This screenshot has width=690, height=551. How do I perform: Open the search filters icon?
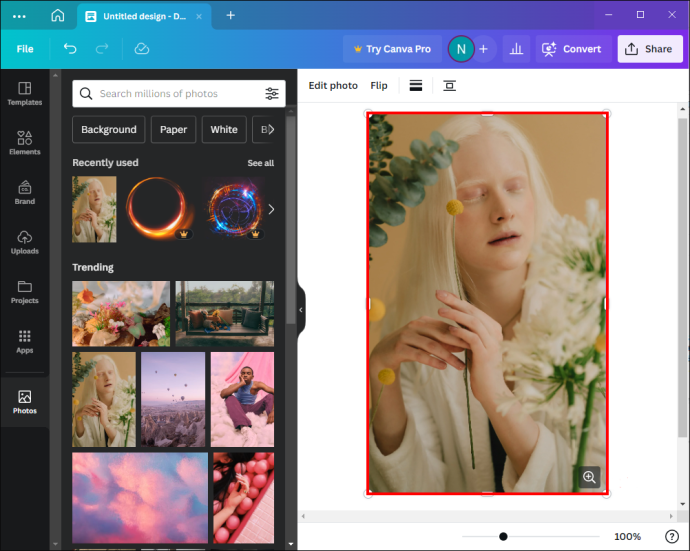pyautogui.click(x=272, y=93)
